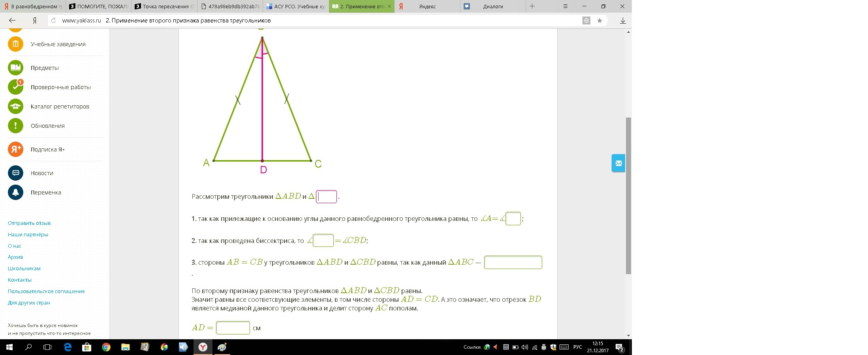
Task: Open Microsoft Store from taskbar
Action: click(x=86, y=347)
